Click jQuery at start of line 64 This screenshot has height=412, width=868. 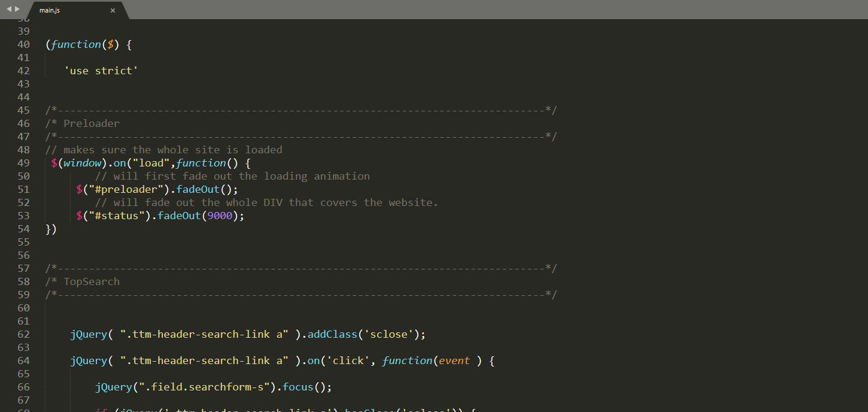tap(89, 360)
